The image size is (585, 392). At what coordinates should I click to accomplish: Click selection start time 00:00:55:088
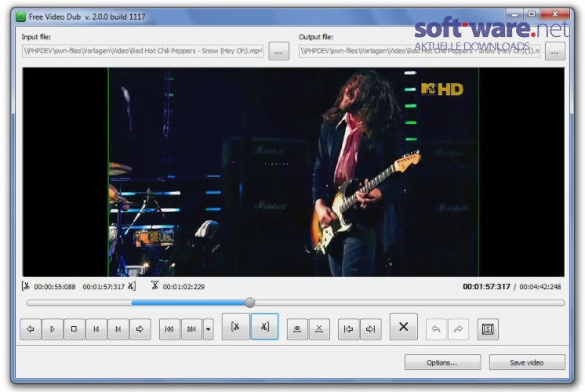pyautogui.click(x=54, y=287)
